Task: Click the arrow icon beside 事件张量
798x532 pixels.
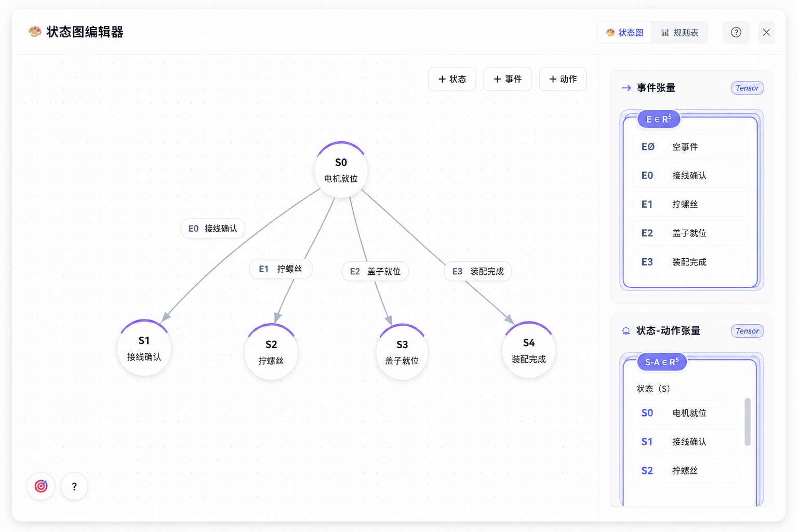Action: 627,88
